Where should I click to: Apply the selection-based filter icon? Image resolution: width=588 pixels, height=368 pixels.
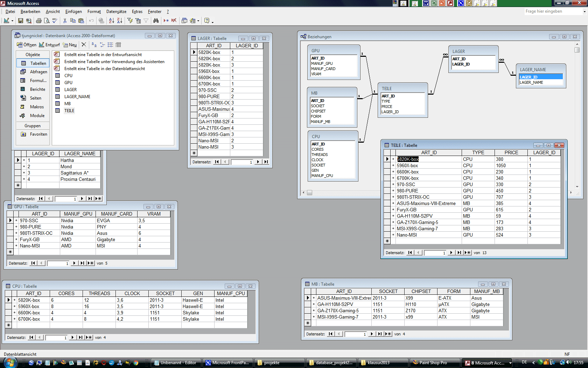[130, 21]
